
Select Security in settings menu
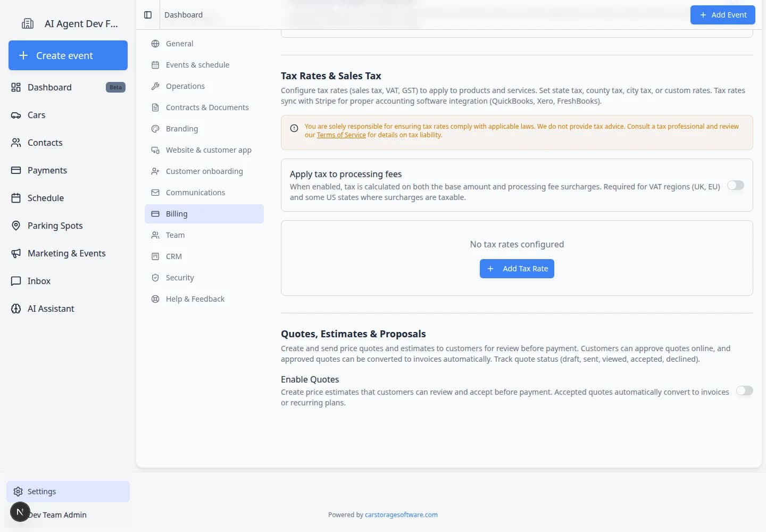(204, 278)
